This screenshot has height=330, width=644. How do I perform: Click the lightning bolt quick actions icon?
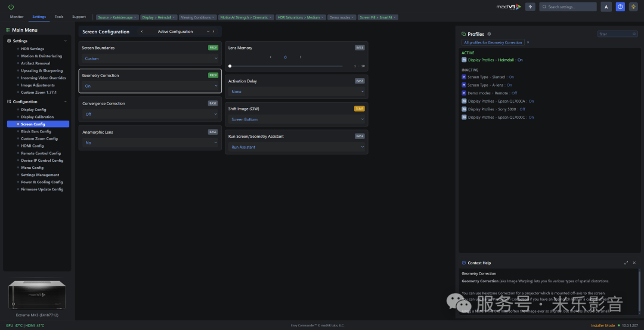(x=531, y=7)
